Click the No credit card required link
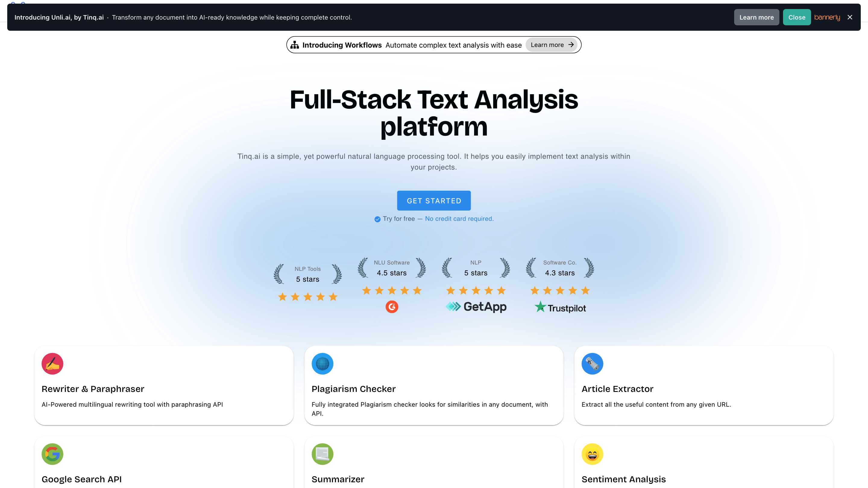Image resolution: width=868 pixels, height=488 pixels. [x=459, y=219]
